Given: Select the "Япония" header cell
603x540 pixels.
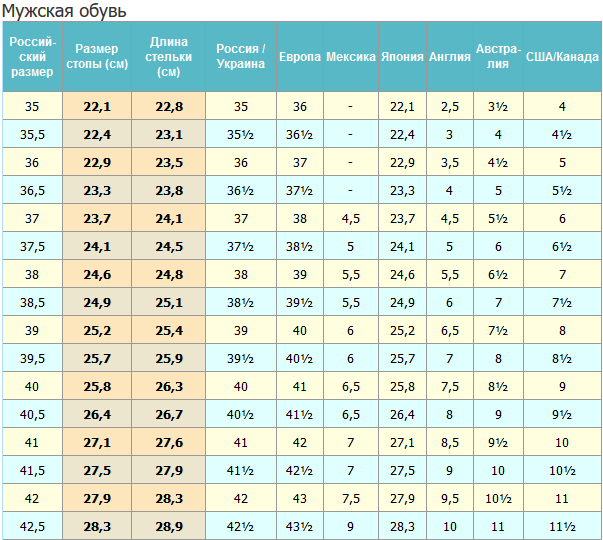Looking at the screenshot, I should coord(402,57).
